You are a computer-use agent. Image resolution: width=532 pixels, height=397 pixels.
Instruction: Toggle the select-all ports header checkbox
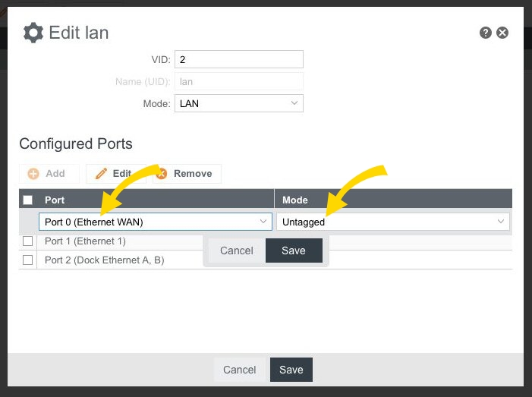coord(28,200)
